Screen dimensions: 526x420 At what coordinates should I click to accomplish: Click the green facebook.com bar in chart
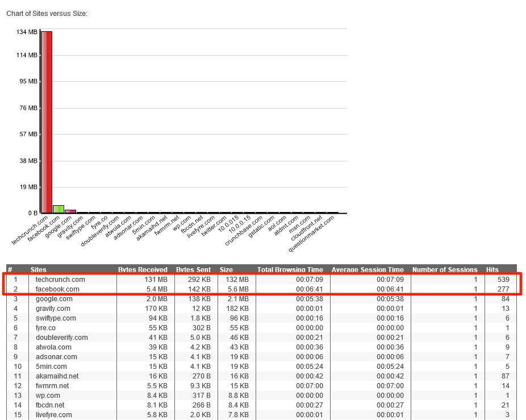(59, 209)
